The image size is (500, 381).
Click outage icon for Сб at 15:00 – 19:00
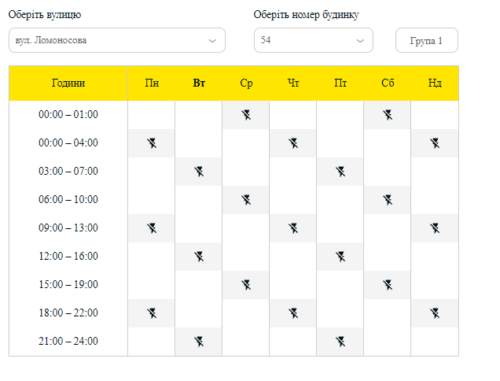388,285
